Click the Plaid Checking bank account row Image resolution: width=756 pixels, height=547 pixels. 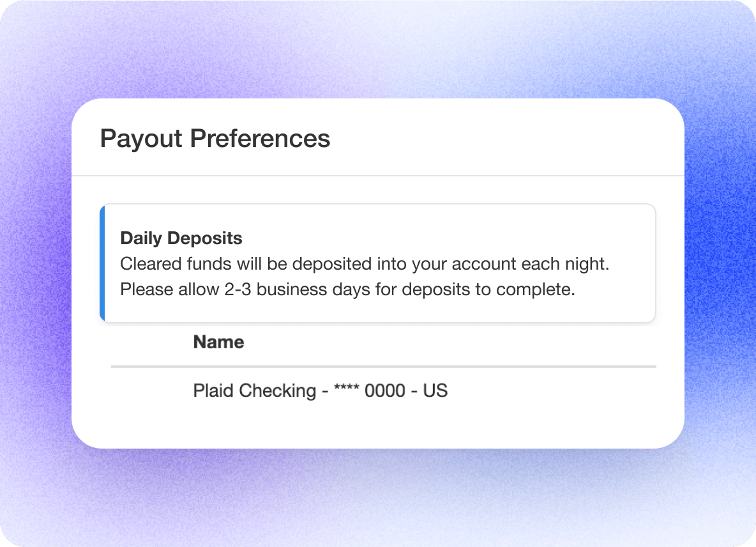(x=321, y=390)
